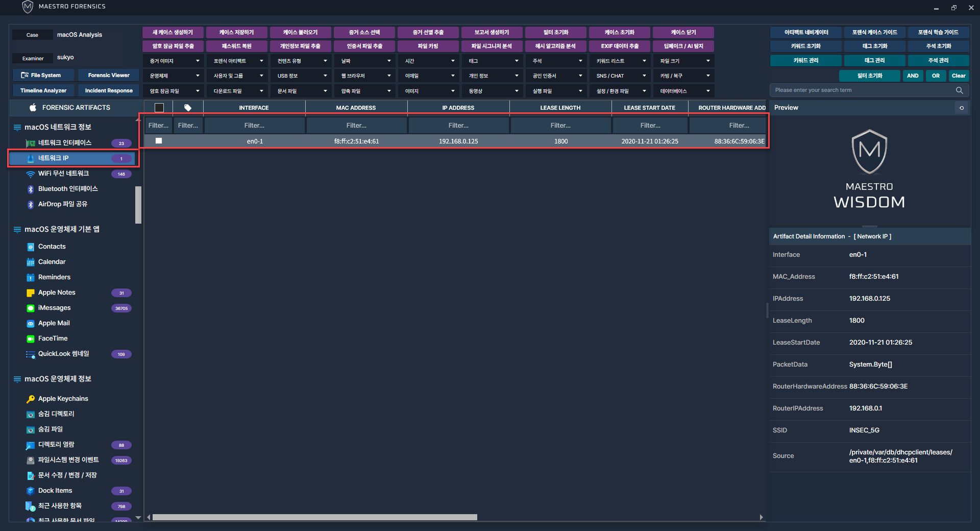This screenshot has height=531, width=980.
Task: Toggle the OR search operator
Action: (x=936, y=76)
